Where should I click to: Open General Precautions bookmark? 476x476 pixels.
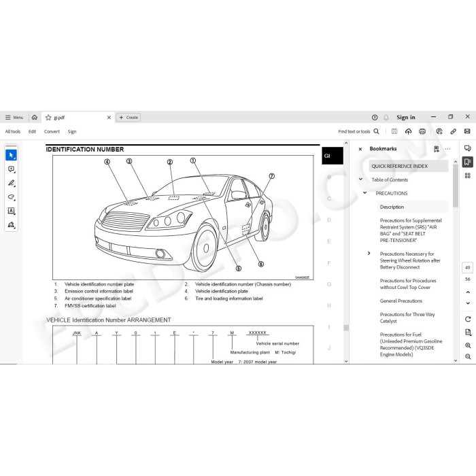[401, 301]
